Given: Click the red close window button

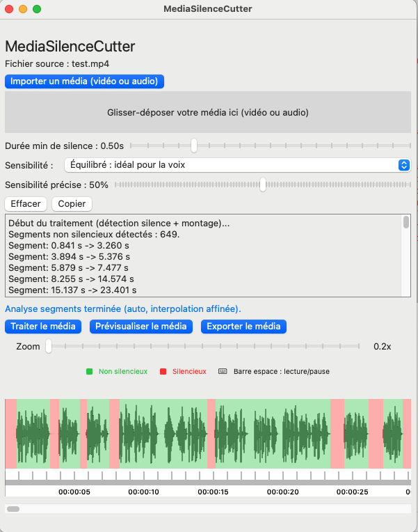Looking at the screenshot, I should pyautogui.click(x=9, y=9).
